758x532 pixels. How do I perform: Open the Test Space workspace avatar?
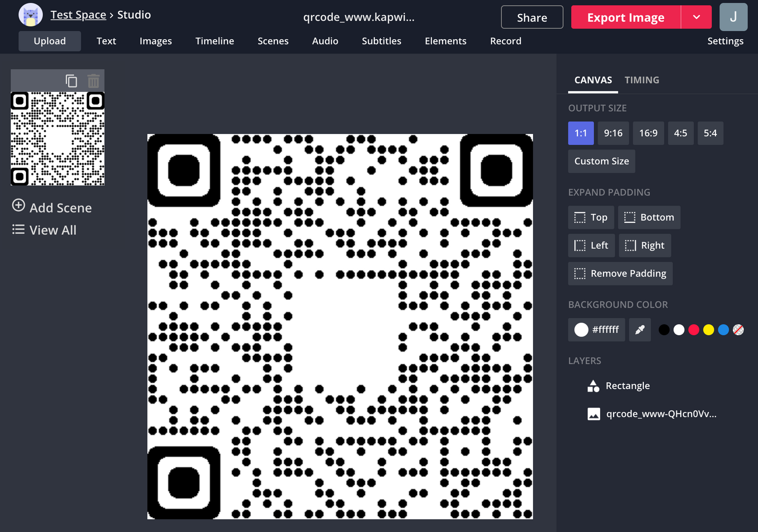tap(30, 14)
